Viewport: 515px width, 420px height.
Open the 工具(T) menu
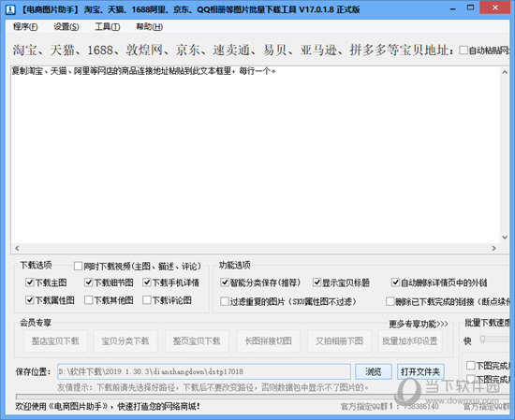coord(107,27)
